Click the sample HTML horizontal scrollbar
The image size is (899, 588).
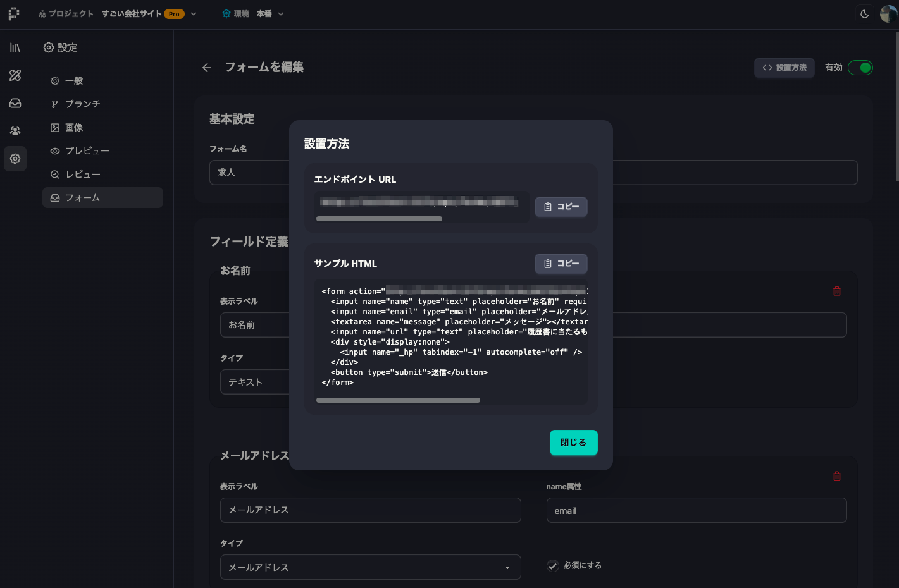[398, 400]
